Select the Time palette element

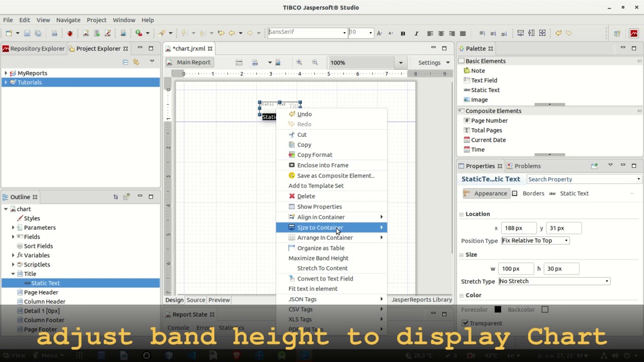click(474, 149)
